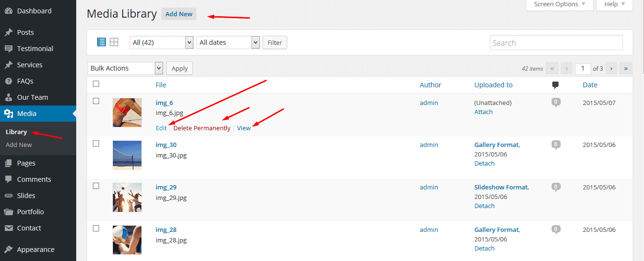
Task: Expand the Screen Options tab
Action: 559,4
